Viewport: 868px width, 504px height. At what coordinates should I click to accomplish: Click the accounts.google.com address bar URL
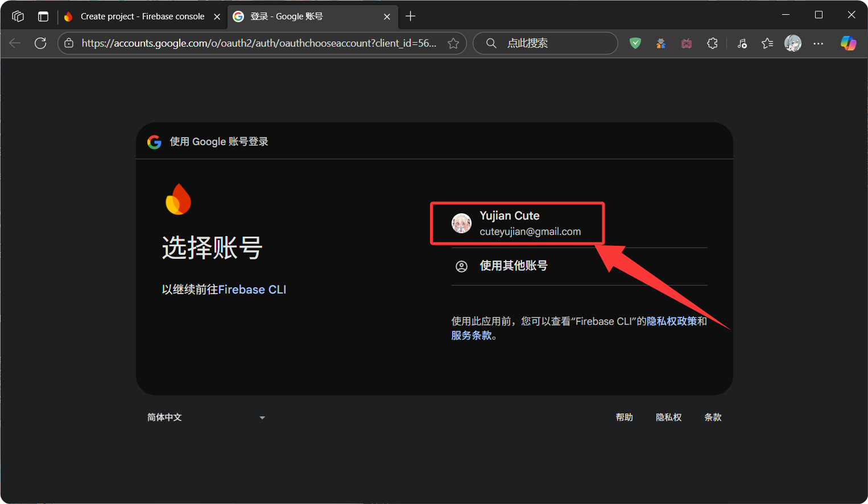pyautogui.click(x=259, y=43)
